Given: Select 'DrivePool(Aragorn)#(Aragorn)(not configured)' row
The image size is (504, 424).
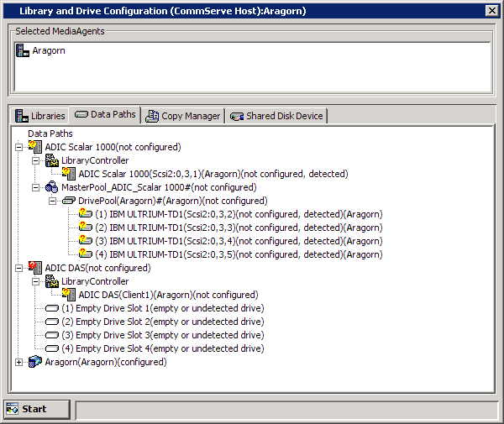Looking at the screenshot, I should pyautogui.click(x=173, y=201).
